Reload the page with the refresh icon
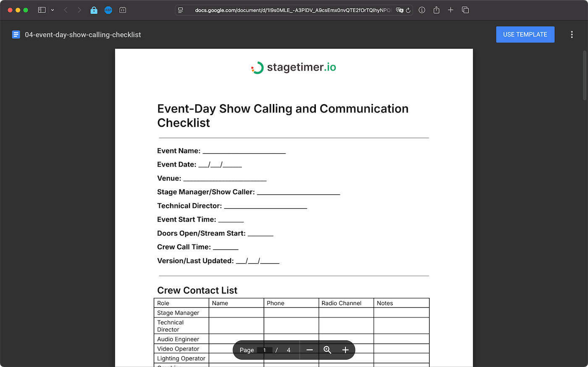Image resolution: width=588 pixels, height=367 pixels. click(408, 10)
